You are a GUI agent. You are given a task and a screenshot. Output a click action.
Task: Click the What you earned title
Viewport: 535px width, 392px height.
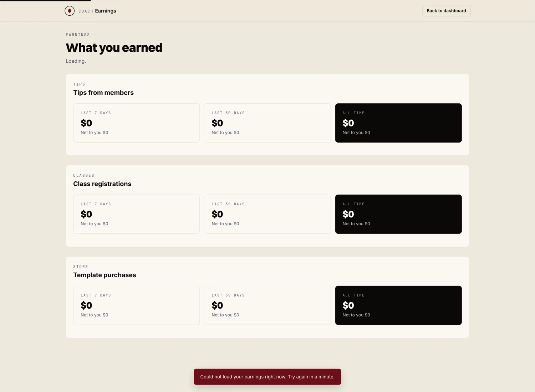(x=114, y=47)
